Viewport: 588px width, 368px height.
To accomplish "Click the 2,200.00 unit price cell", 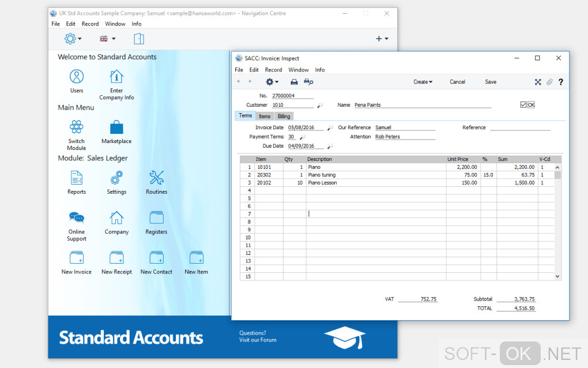I will click(x=463, y=167).
